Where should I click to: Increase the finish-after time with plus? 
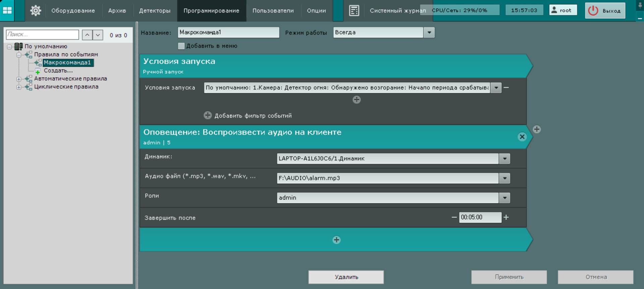(x=506, y=217)
